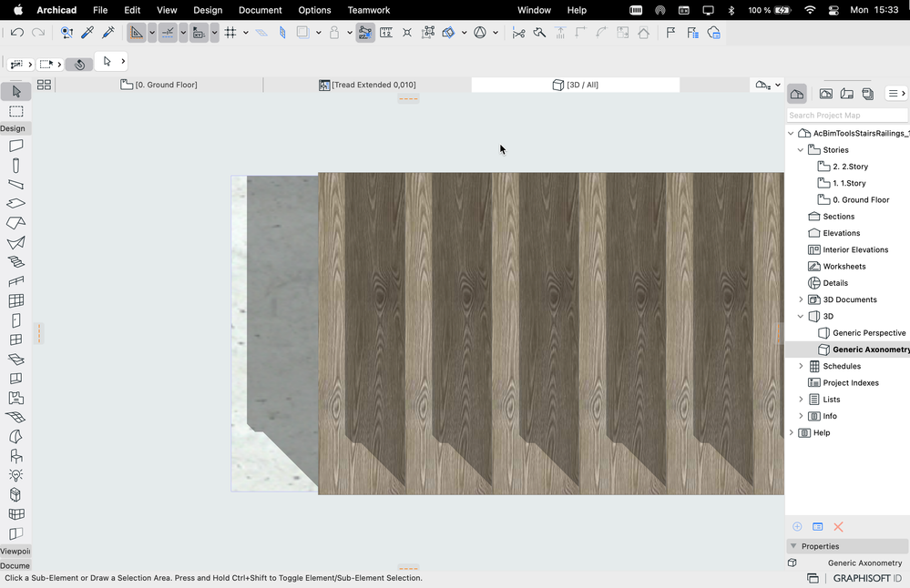The height and width of the screenshot is (588, 910).
Task: Pick the Lamp tool
Action: tap(15, 475)
